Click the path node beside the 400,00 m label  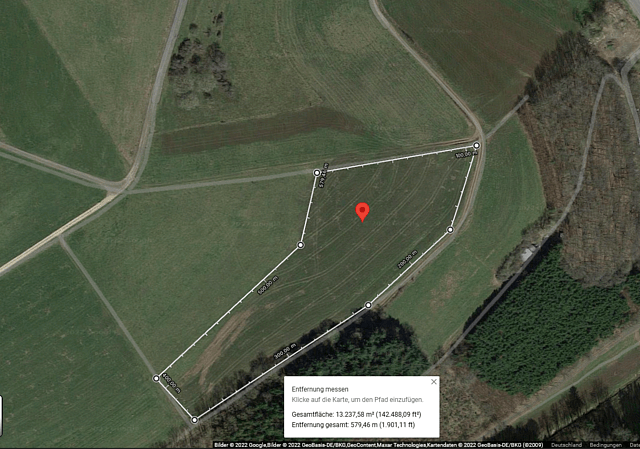coord(156,378)
